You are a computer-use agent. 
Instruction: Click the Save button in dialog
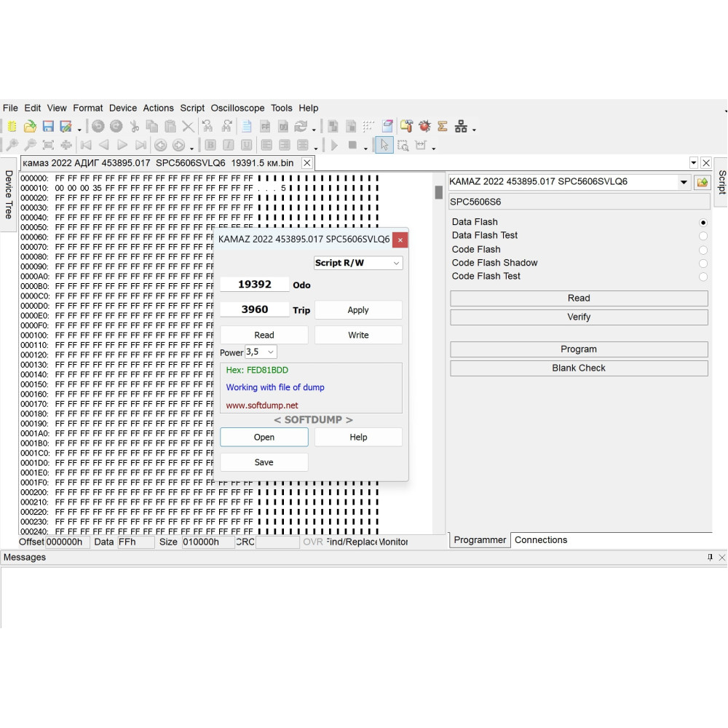(x=264, y=462)
